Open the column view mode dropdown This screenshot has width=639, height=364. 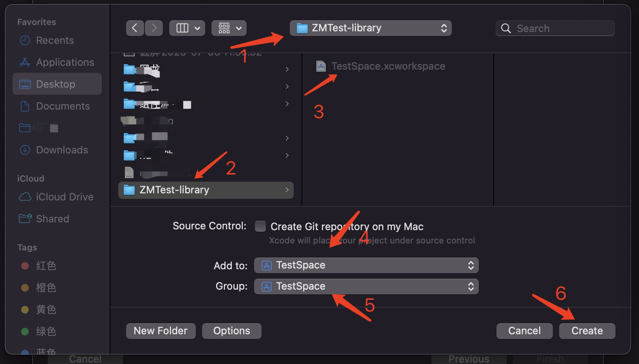(187, 28)
